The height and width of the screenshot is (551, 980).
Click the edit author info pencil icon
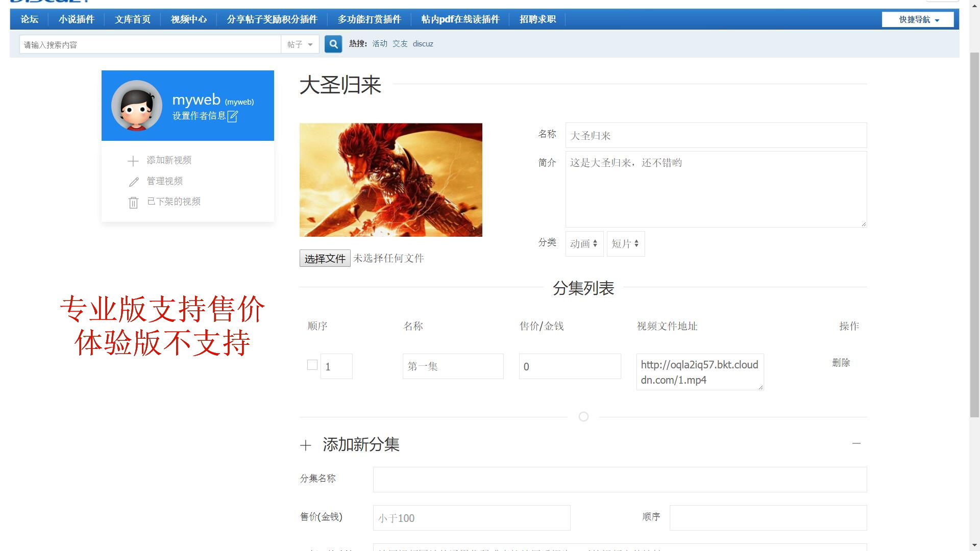[232, 116]
